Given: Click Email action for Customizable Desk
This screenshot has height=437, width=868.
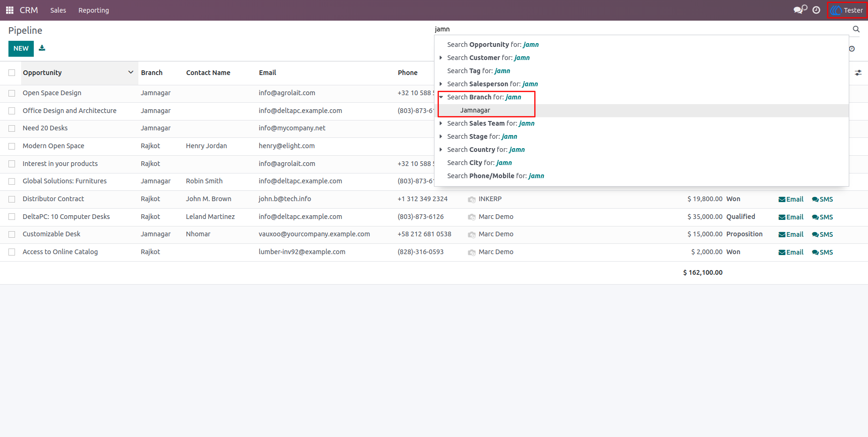Looking at the screenshot, I should pyautogui.click(x=791, y=234).
